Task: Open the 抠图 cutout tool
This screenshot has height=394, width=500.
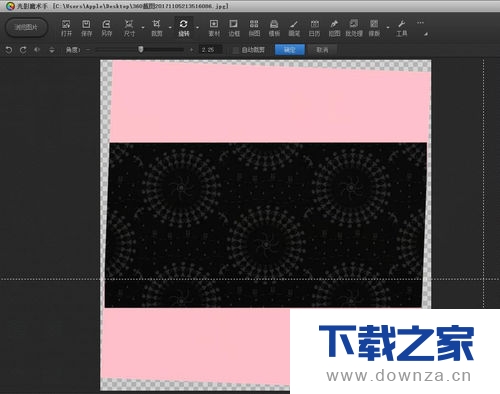Action: (x=334, y=28)
